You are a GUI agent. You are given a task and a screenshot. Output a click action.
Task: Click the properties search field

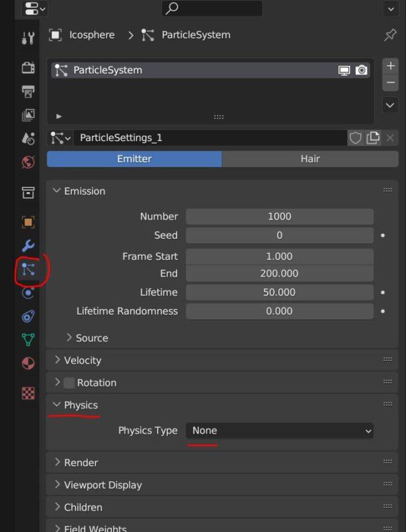[x=212, y=9]
